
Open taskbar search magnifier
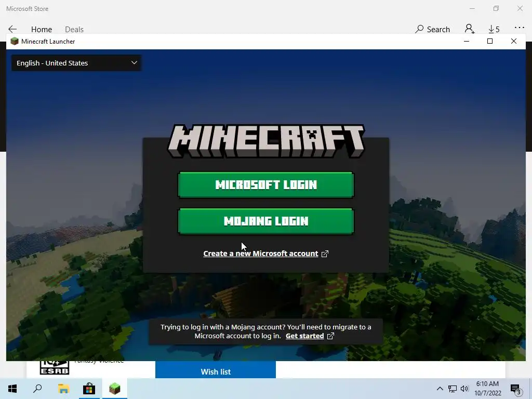pyautogui.click(x=37, y=389)
